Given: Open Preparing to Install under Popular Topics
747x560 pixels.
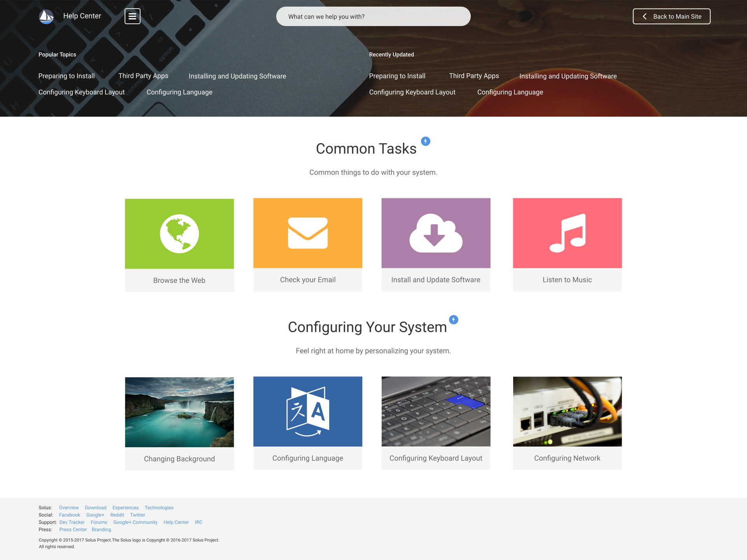Looking at the screenshot, I should pos(67,76).
